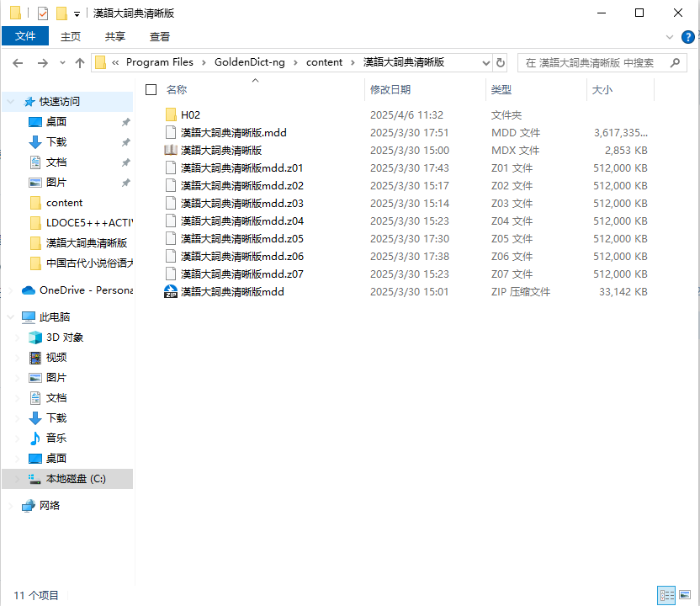Go up one folder level

coord(79,63)
